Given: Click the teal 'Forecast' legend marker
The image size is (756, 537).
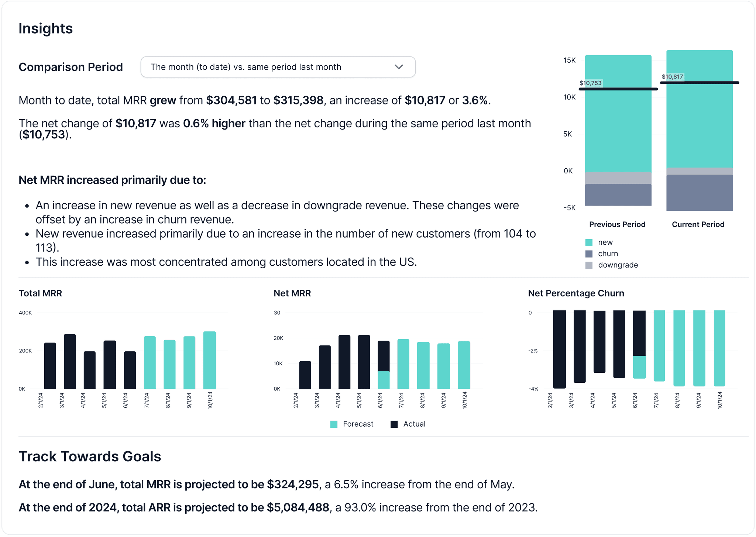Looking at the screenshot, I should point(334,424).
